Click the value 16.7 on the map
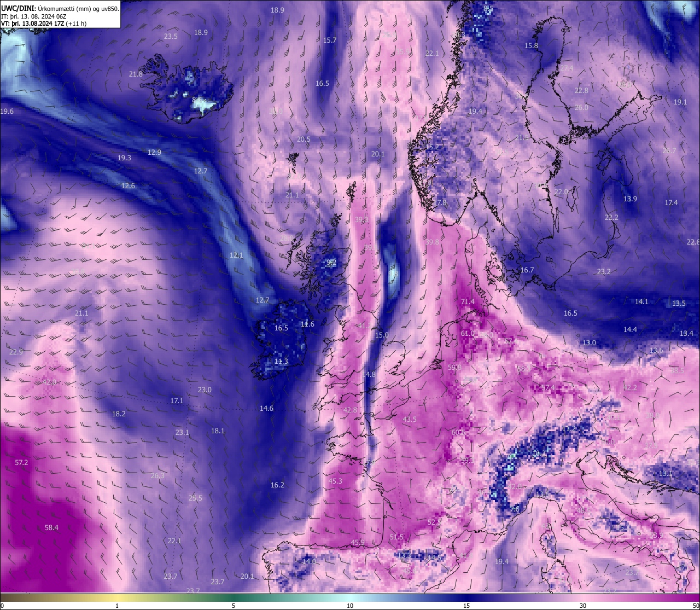 [527, 270]
